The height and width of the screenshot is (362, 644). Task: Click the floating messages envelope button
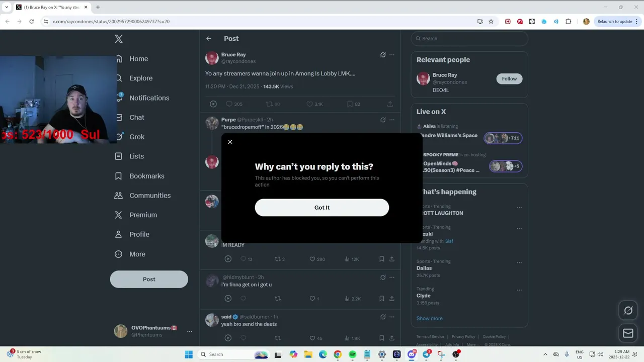(628, 333)
